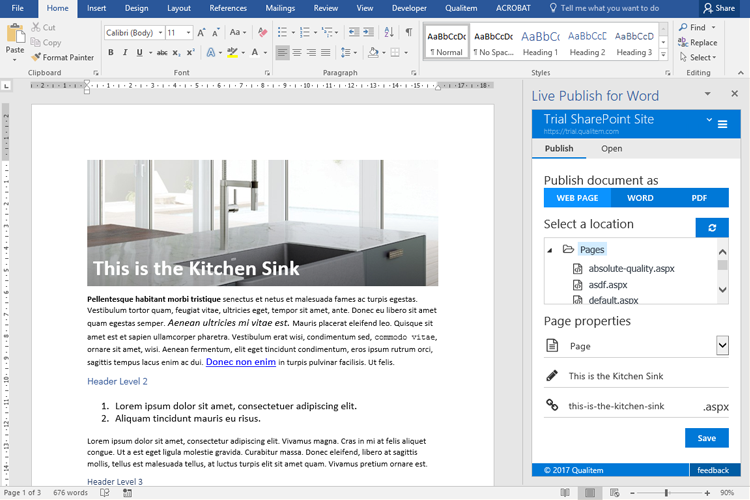Toggle Bold formatting in the Font group

click(111, 53)
